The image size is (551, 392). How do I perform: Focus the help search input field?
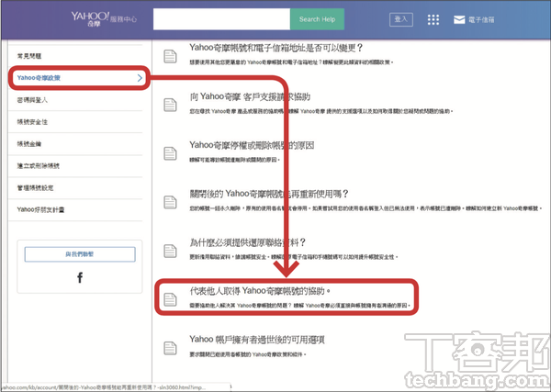point(221,19)
